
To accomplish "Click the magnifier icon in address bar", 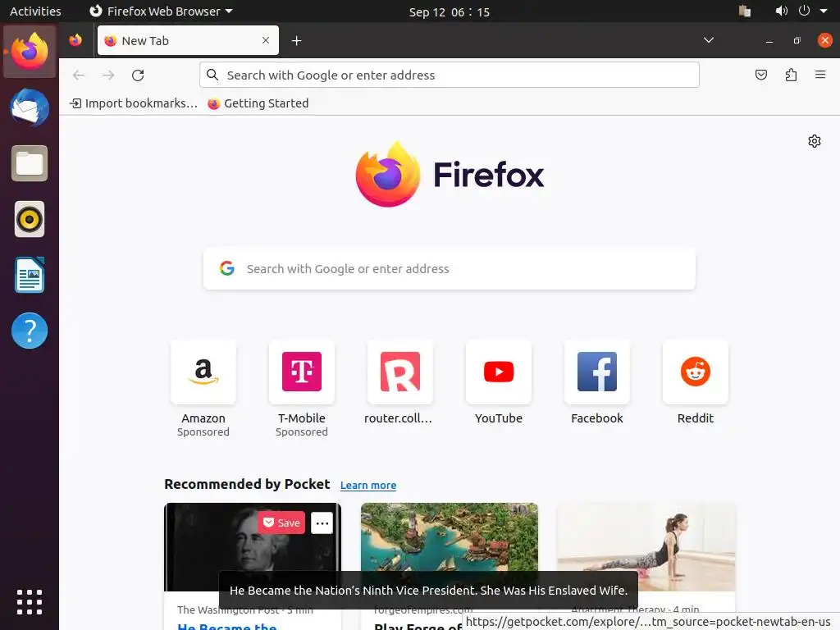I will (x=212, y=75).
